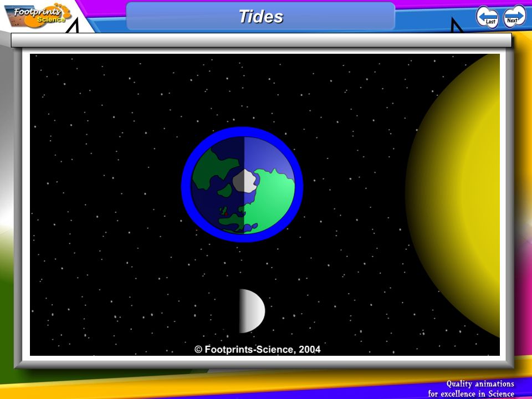
Task: Click the half-lit Moon below Earth
Action: (x=252, y=311)
